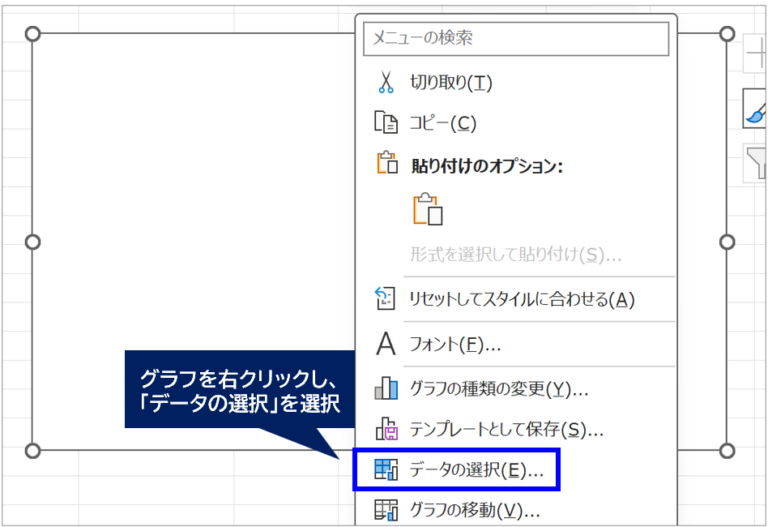Choose グラフの移動(V)... menu entry
768x527 pixels.
pyautogui.click(x=468, y=510)
